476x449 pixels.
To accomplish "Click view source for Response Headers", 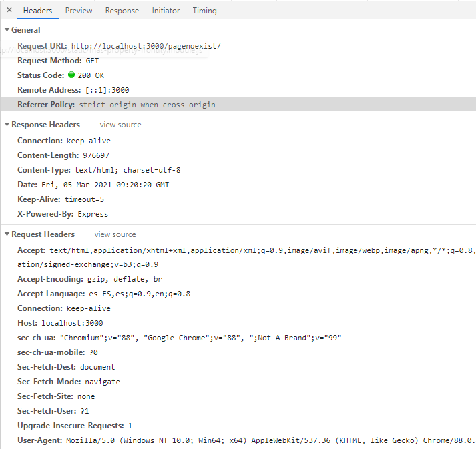I will (120, 125).
